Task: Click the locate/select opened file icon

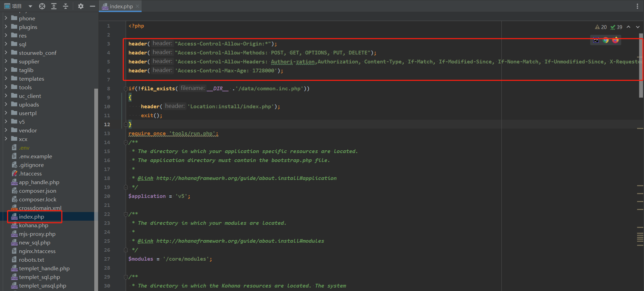Action: [x=42, y=6]
